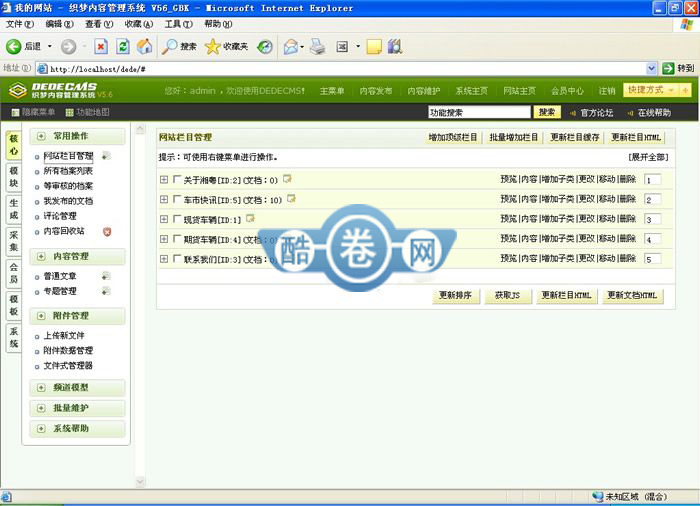Expand the 期货车辆 tree node
700x506 pixels.
click(164, 239)
